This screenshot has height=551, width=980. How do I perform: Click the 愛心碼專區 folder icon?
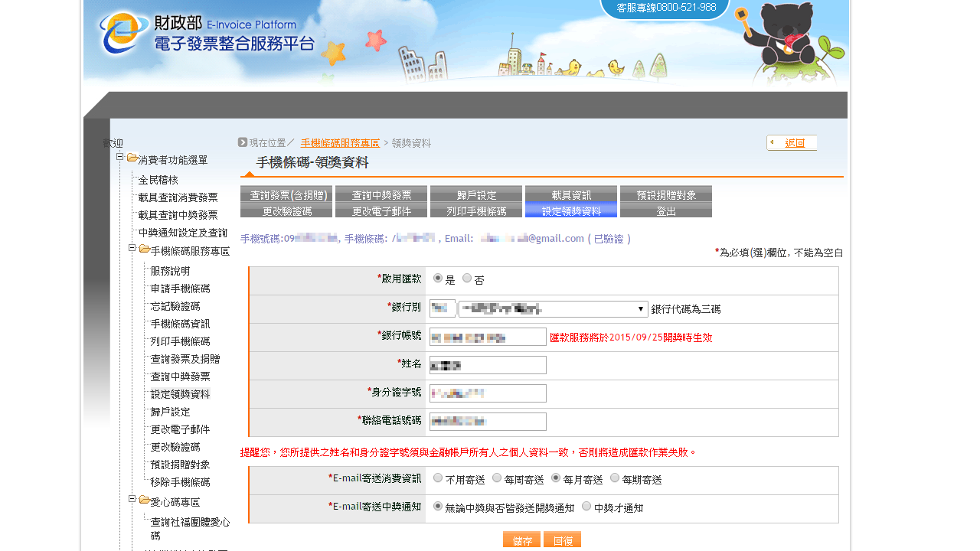145,500
